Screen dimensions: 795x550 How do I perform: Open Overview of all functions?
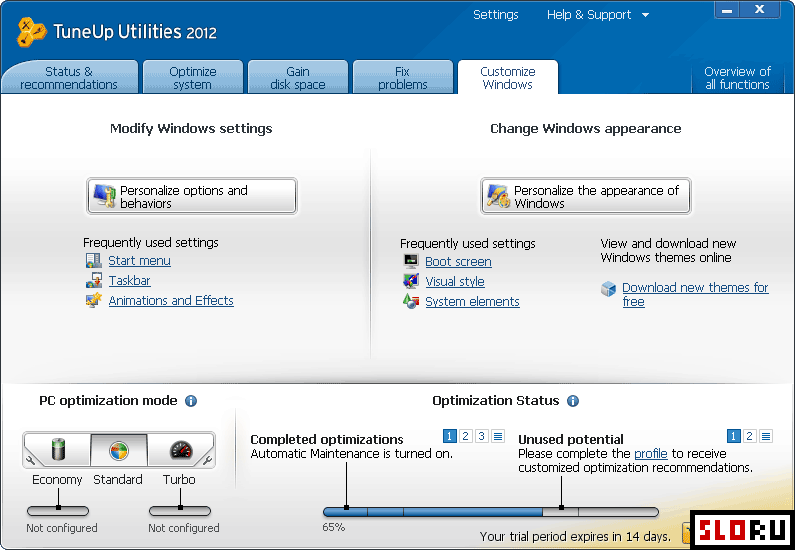[737, 78]
